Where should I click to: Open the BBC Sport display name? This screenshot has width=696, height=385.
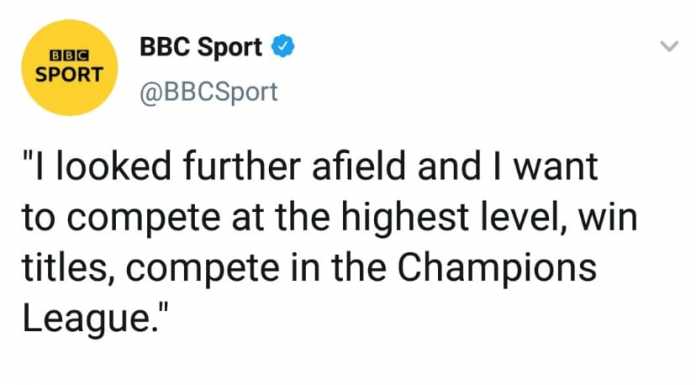(x=201, y=47)
